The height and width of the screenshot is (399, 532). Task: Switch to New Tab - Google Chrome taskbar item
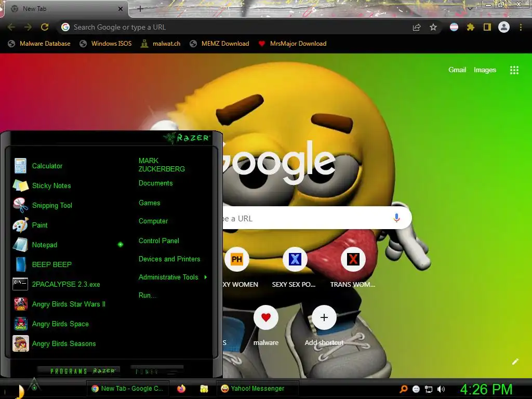point(128,389)
